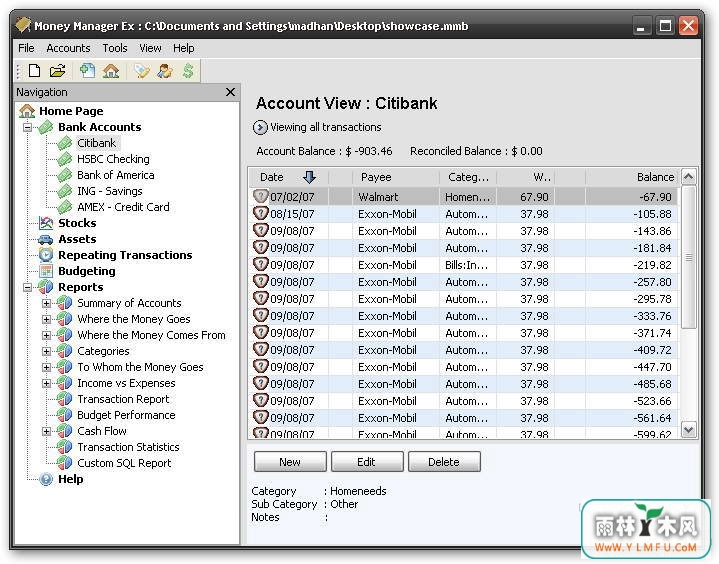Click the pie icon next to Budget Performance
Image resolution: width=719 pixels, height=564 pixels.
[65, 415]
